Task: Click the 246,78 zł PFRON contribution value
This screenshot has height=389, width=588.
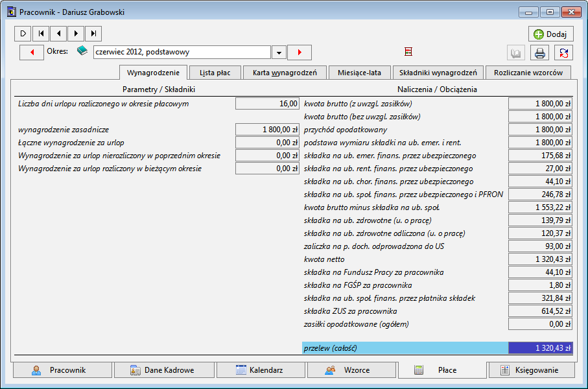Action: click(541, 194)
